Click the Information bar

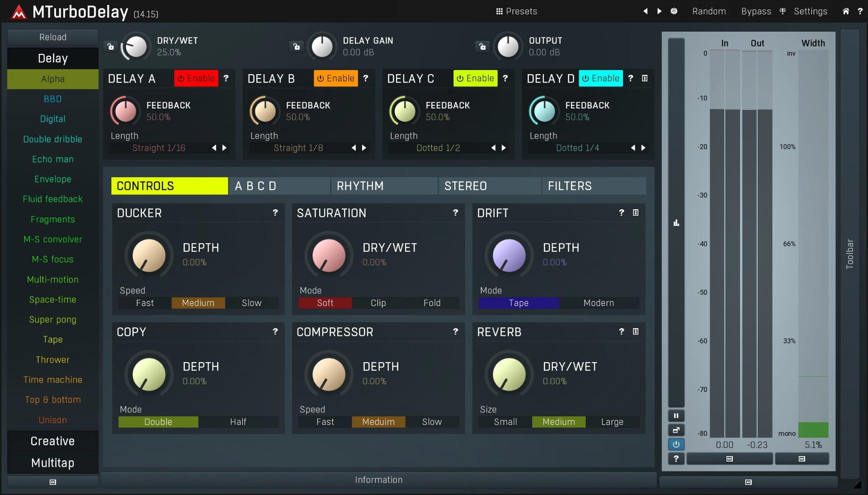[379, 480]
